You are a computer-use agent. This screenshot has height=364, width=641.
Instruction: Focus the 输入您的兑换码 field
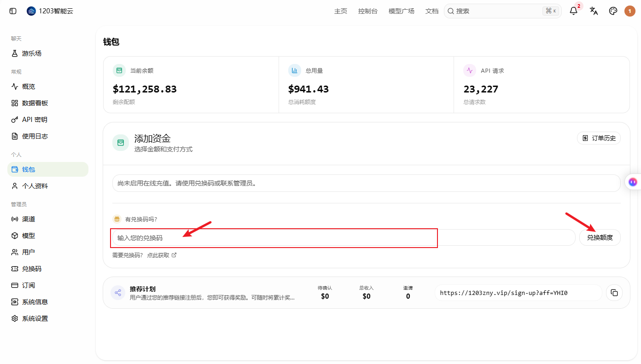point(344,237)
